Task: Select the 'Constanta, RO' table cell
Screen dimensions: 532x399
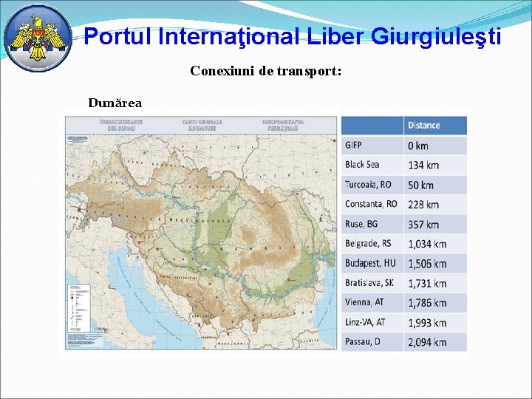Action: click(372, 204)
